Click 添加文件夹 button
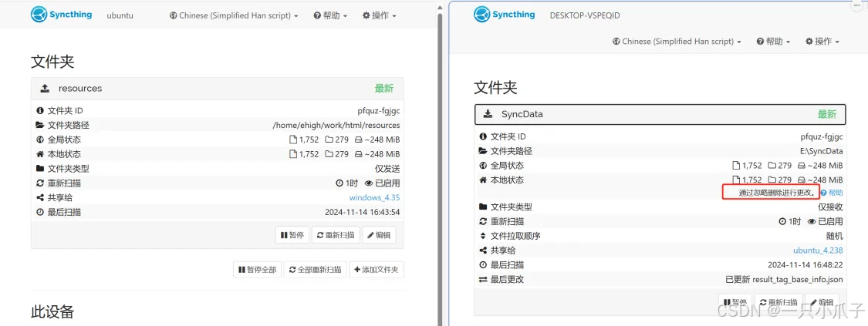 point(377,270)
